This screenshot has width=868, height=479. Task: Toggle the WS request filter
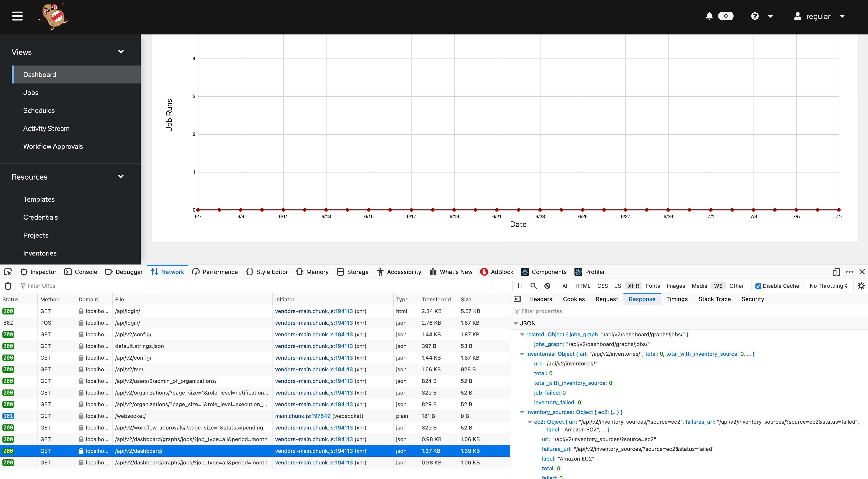coord(718,286)
